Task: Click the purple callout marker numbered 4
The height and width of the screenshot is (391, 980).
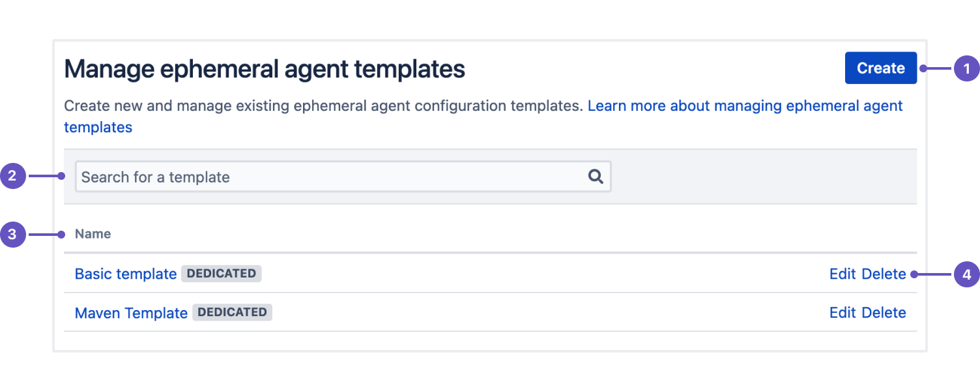Action: coord(967,274)
